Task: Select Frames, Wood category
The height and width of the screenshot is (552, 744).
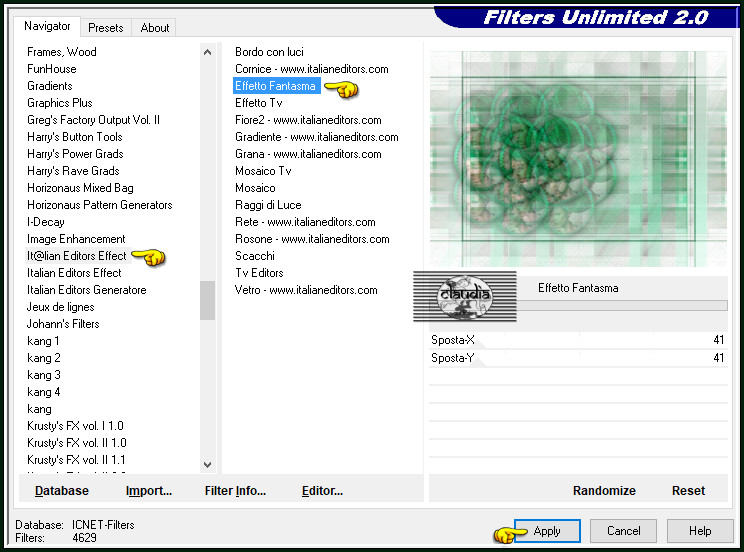Action: [62, 52]
